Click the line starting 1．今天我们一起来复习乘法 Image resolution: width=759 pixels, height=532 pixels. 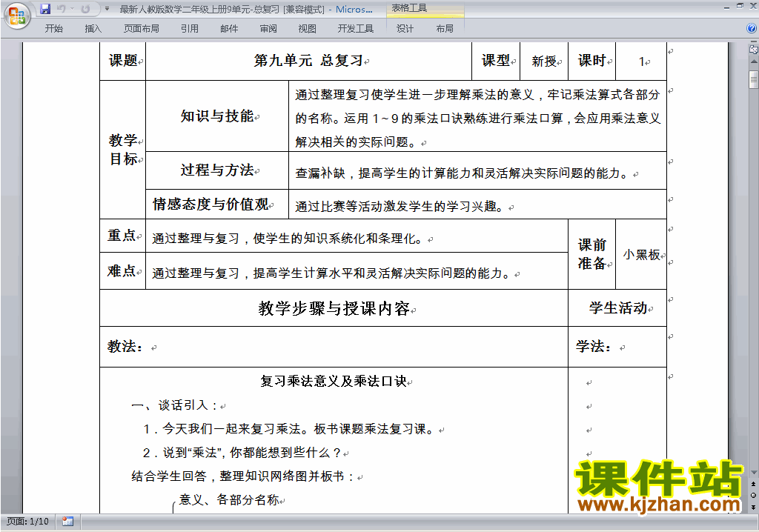290,429
